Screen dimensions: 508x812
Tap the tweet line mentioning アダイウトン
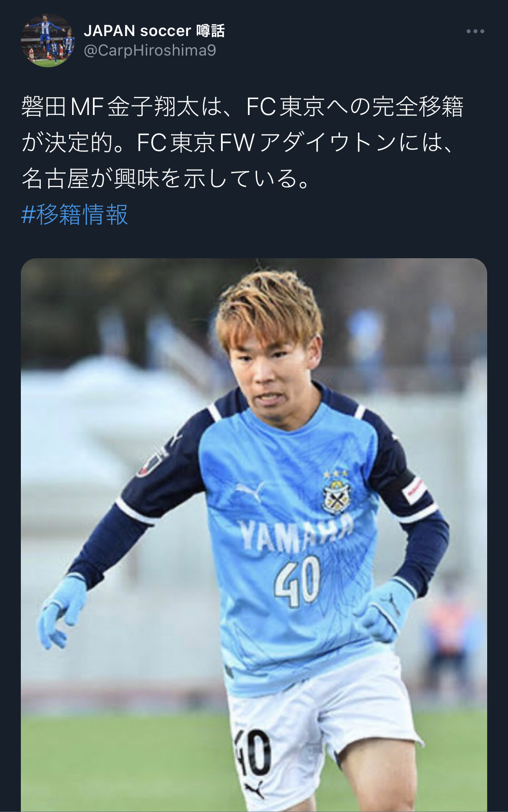pos(238,142)
